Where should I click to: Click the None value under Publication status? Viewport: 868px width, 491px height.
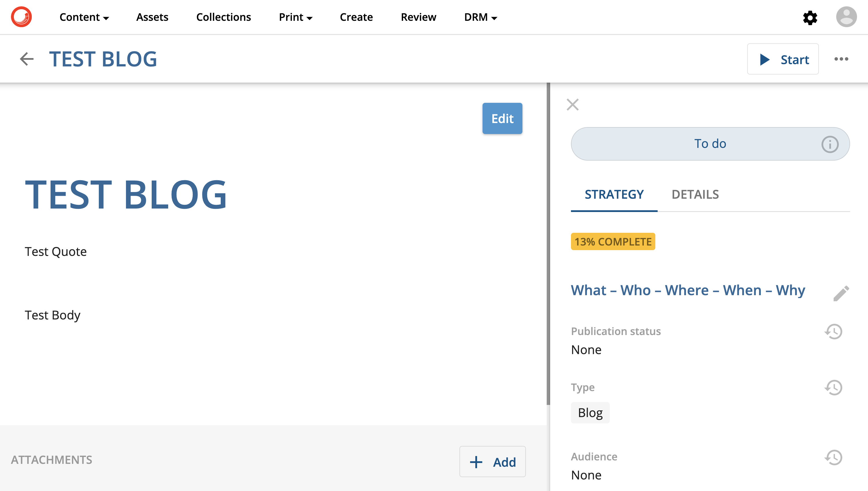[x=586, y=350]
